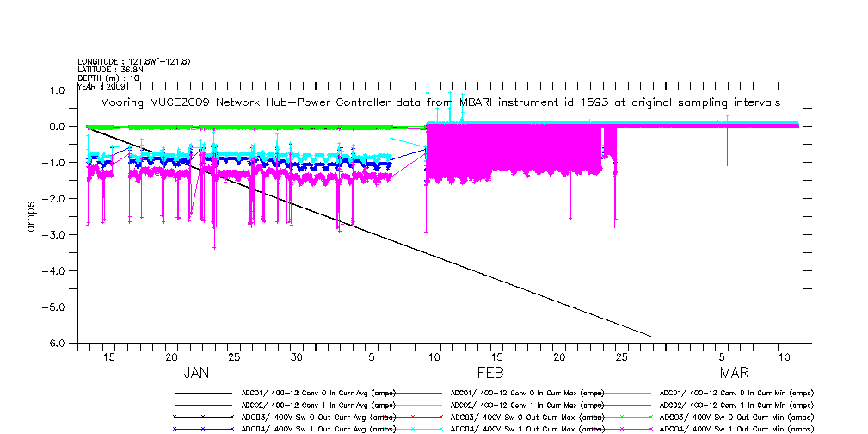The height and width of the screenshot is (434, 868).
Task: Click the 'amps' y-axis label
Action: tap(32, 216)
